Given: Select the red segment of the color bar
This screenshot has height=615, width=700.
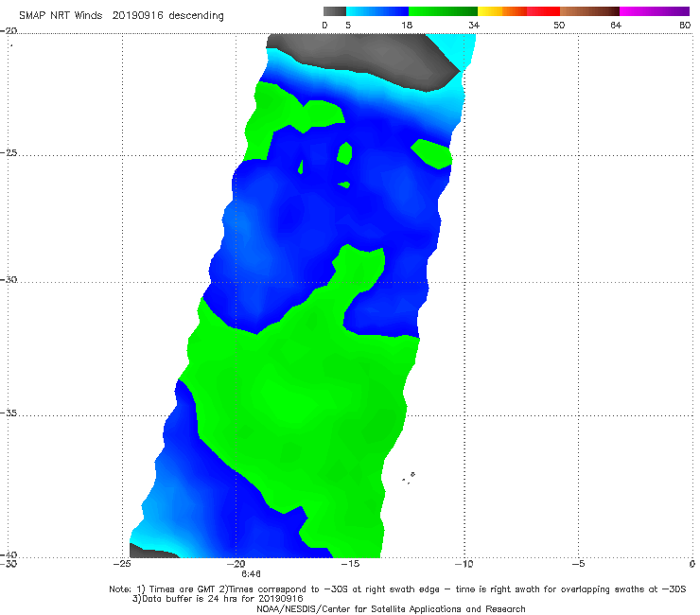Looking at the screenshot, I should (543, 11).
